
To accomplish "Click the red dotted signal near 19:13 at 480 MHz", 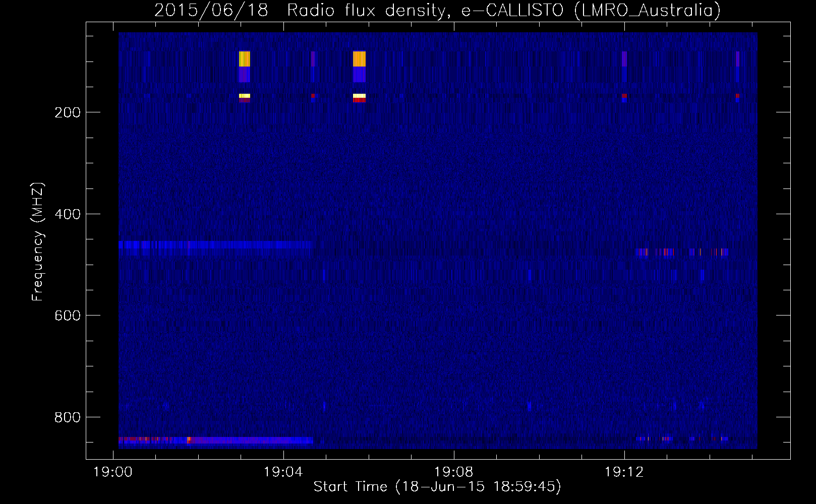I will point(682,252).
